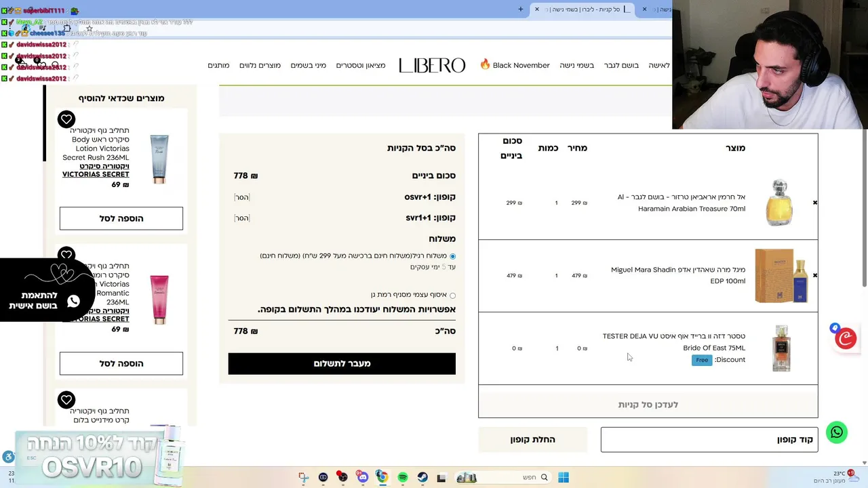Switch to Chrome in the taskbar
This screenshot has width=868, height=488.
point(382,477)
